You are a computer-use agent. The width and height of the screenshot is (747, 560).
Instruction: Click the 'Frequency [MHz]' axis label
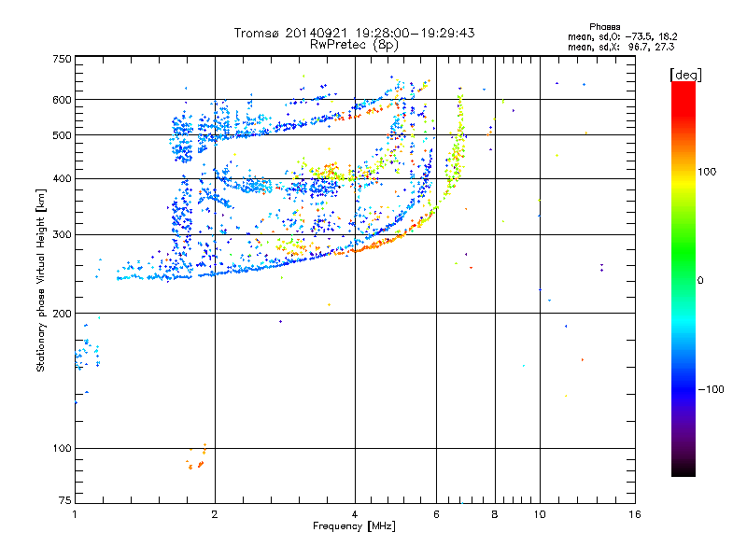[x=354, y=525]
